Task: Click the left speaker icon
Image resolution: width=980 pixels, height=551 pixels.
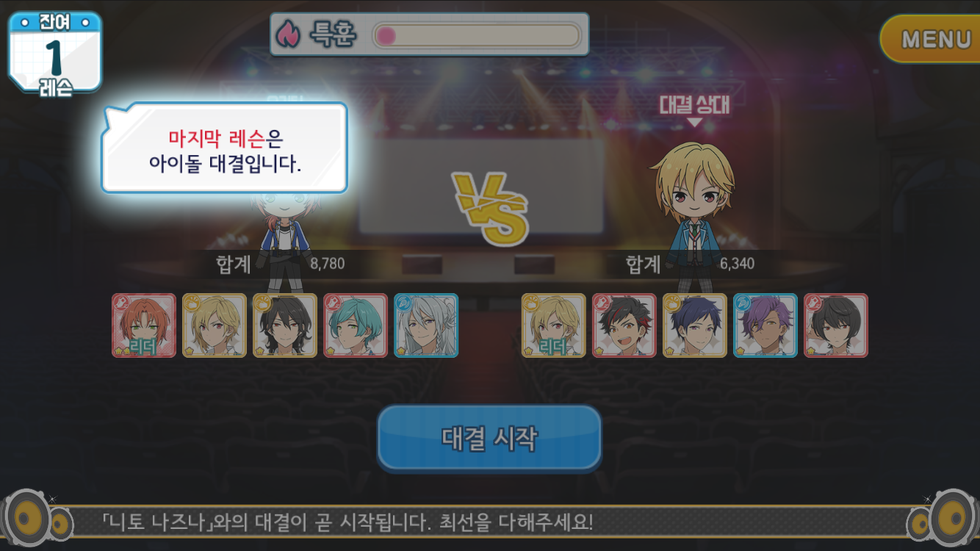Action: click(35, 520)
